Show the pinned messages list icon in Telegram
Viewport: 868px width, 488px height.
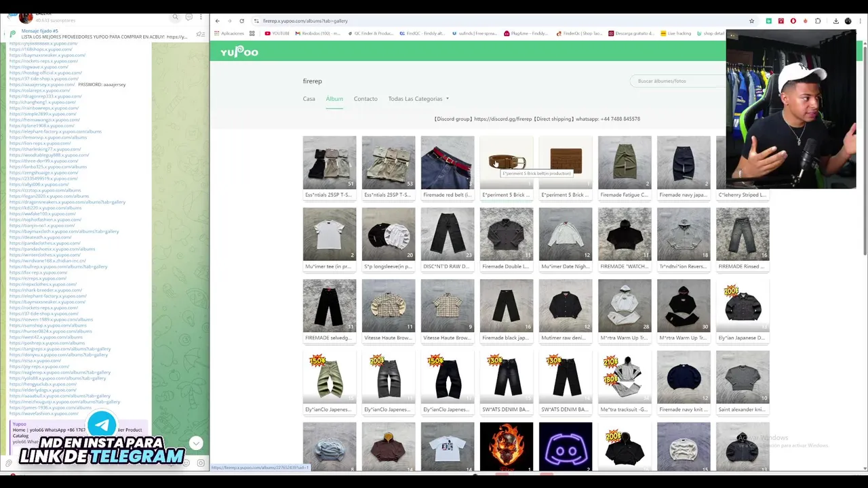point(200,34)
